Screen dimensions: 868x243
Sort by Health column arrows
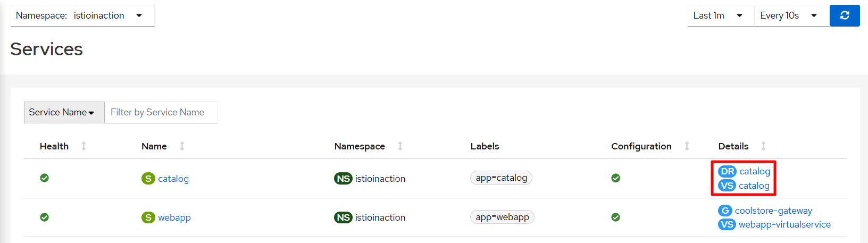[84, 146]
